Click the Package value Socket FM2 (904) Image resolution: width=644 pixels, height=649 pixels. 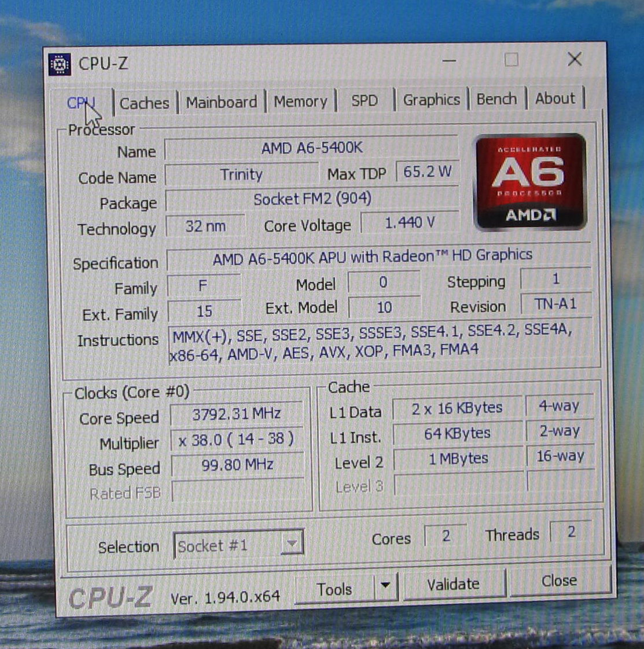pos(312,200)
